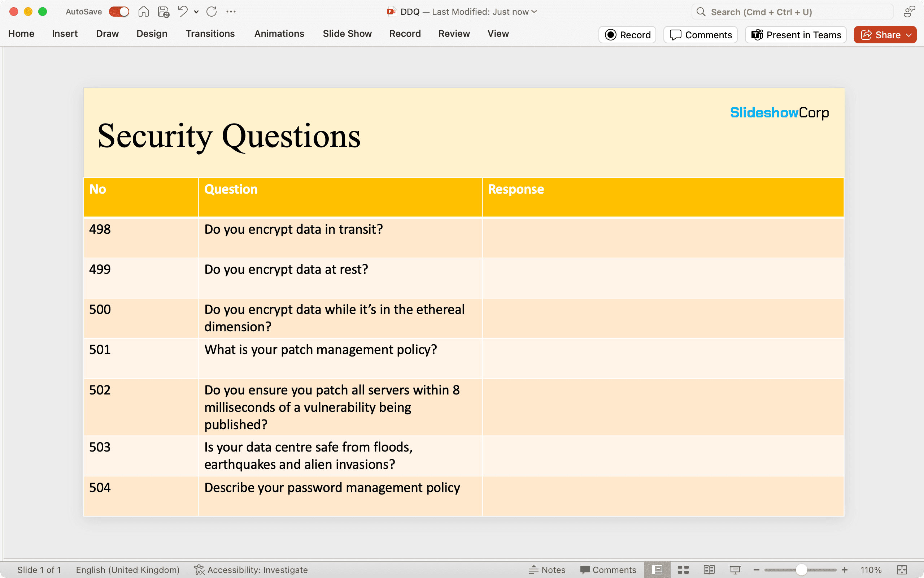
Task: Click the Comments button in ribbon
Action: tap(701, 35)
